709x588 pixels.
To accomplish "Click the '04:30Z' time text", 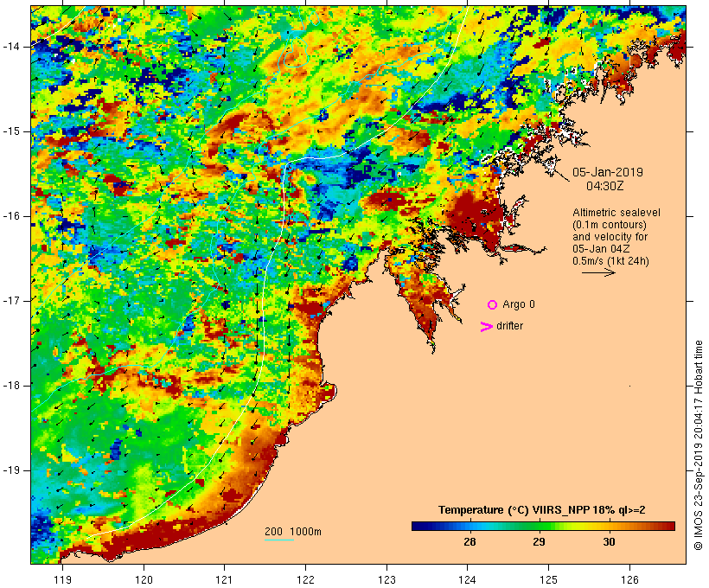I will coord(604,186).
